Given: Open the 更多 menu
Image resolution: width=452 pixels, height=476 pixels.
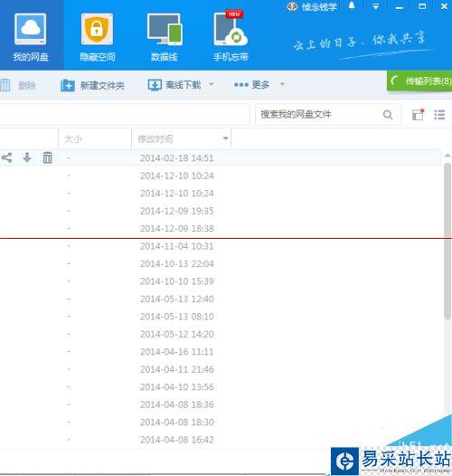Looking at the screenshot, I should (251, 84).
